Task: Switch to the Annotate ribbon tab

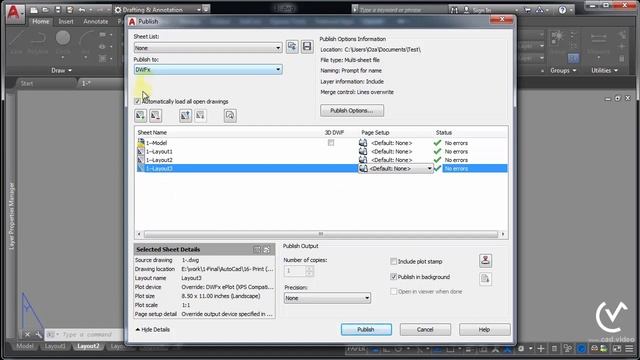Action: 96,21
